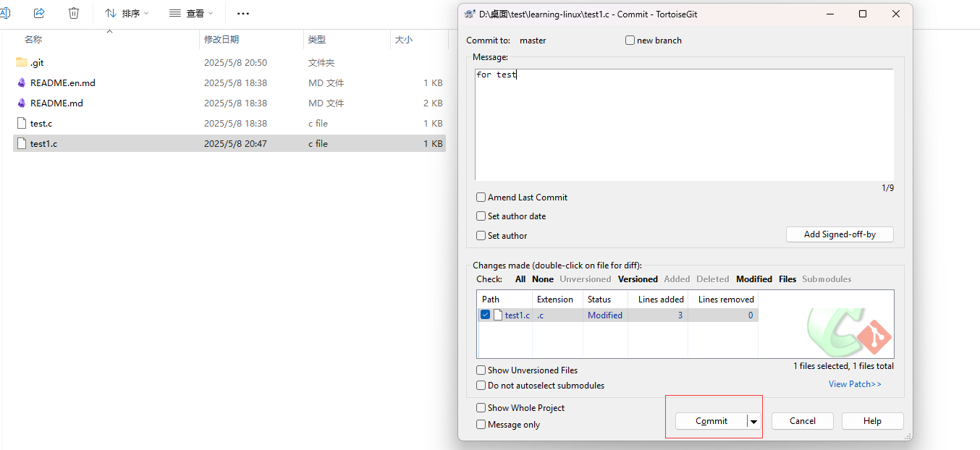The image size is (980, 450).
Task: Uncheck the test1.c file checkbox
Action: (486, 315)
